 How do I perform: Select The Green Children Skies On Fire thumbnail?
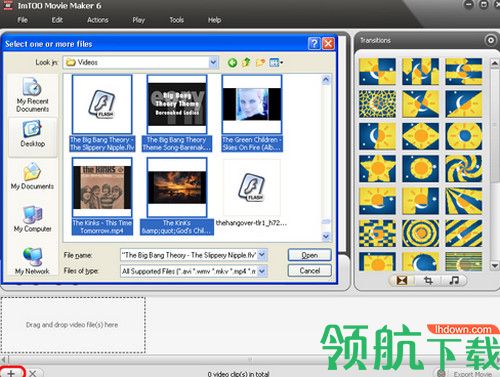click(252, 104)
